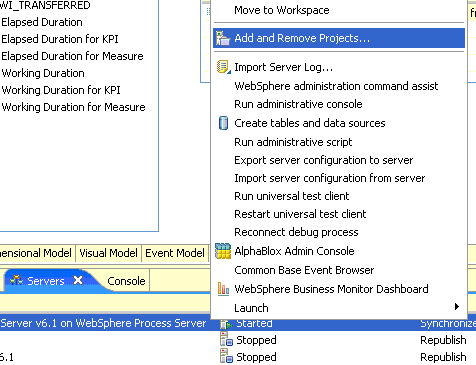476x365 pixels.
Task: Expand the Launch submenu arrow
Action: (x=457, y=307)
